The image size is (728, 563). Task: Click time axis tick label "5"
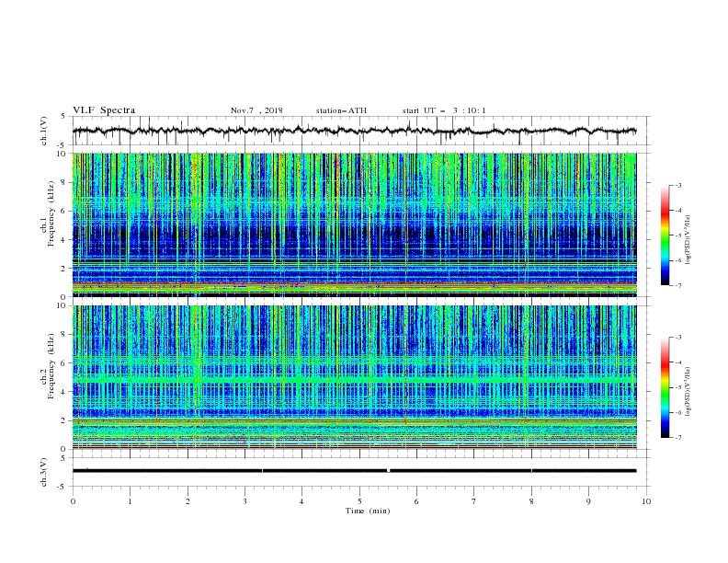pyautogui.click(x=359, y=501)
